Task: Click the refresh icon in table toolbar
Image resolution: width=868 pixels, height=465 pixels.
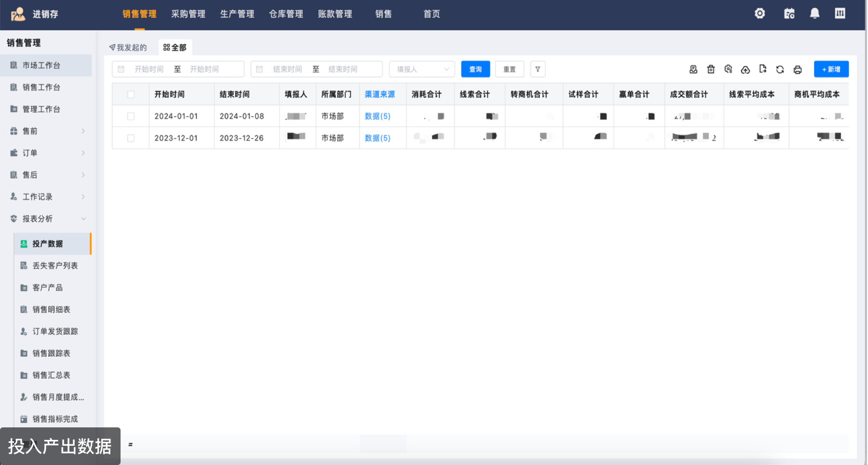Action: pos(780,69)
